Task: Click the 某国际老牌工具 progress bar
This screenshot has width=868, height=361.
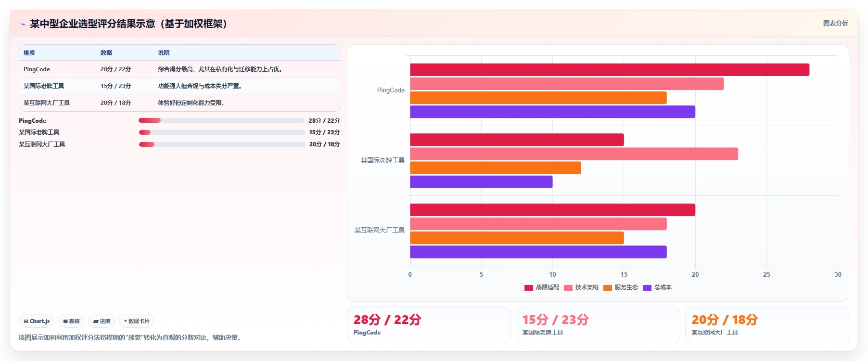Action: [222, 132]
